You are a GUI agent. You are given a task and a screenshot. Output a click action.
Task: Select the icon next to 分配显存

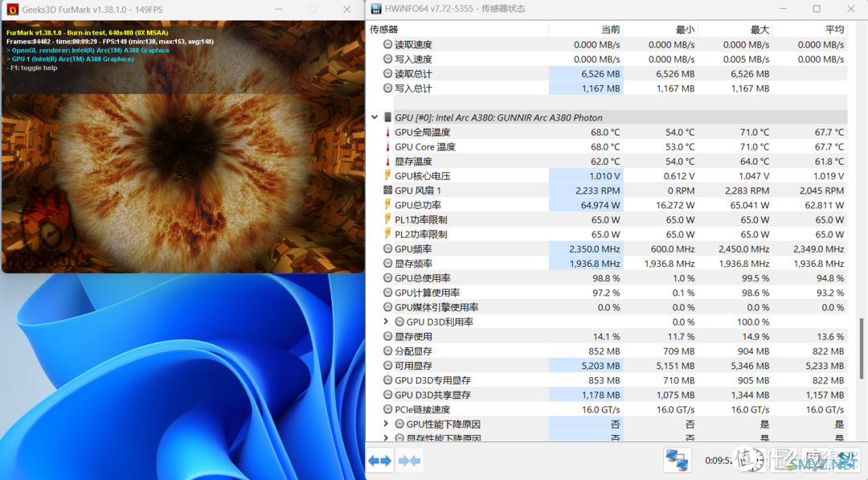point(387,351)
